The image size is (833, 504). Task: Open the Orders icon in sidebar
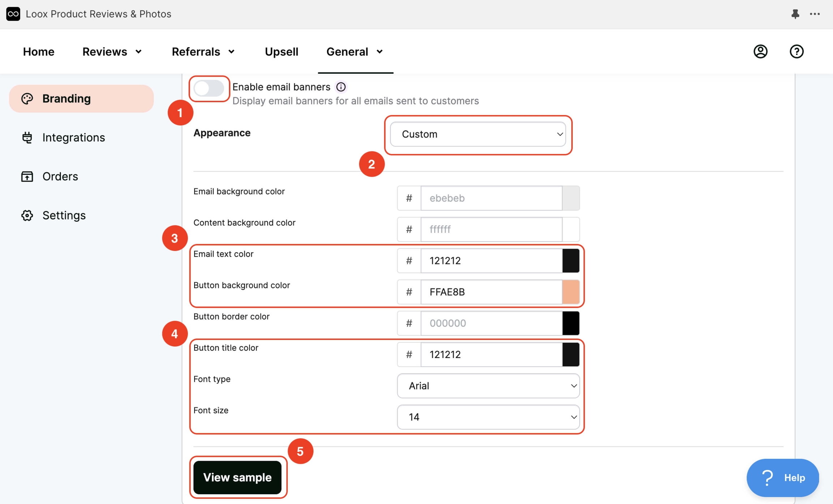tap(27, 176)
